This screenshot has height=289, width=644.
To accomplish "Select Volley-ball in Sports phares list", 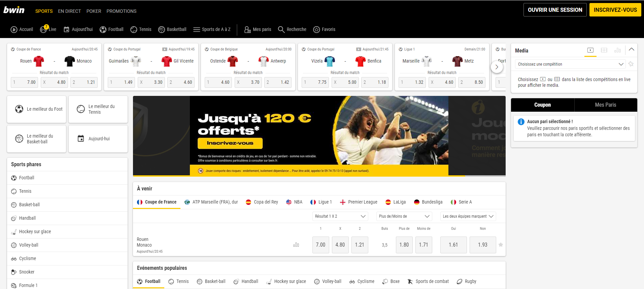I will 67,245.
